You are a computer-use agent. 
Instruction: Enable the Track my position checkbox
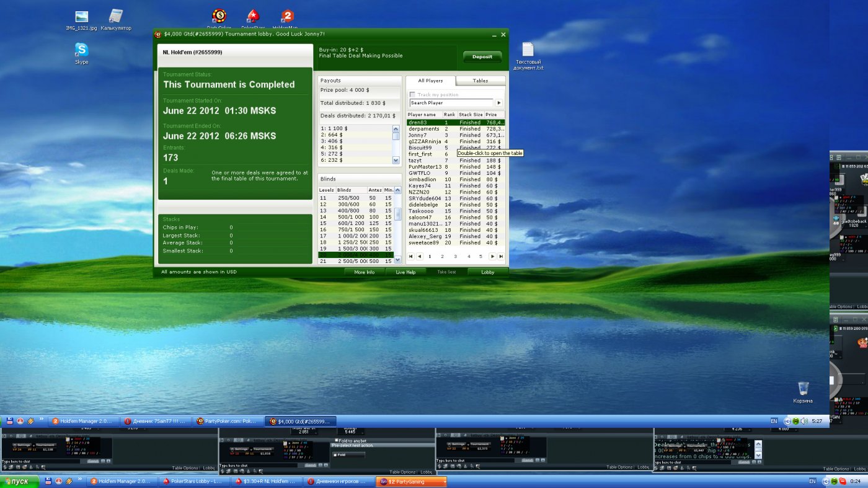(413, 95)
